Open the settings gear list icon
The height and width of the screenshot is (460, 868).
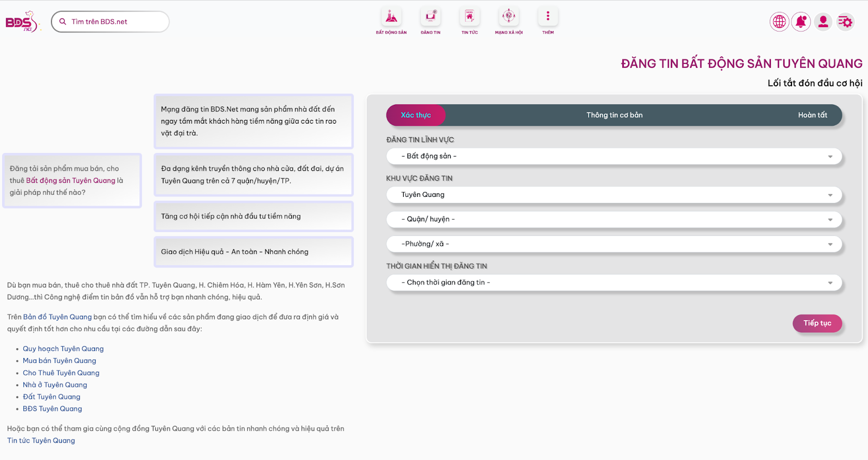tap(845, 22)
